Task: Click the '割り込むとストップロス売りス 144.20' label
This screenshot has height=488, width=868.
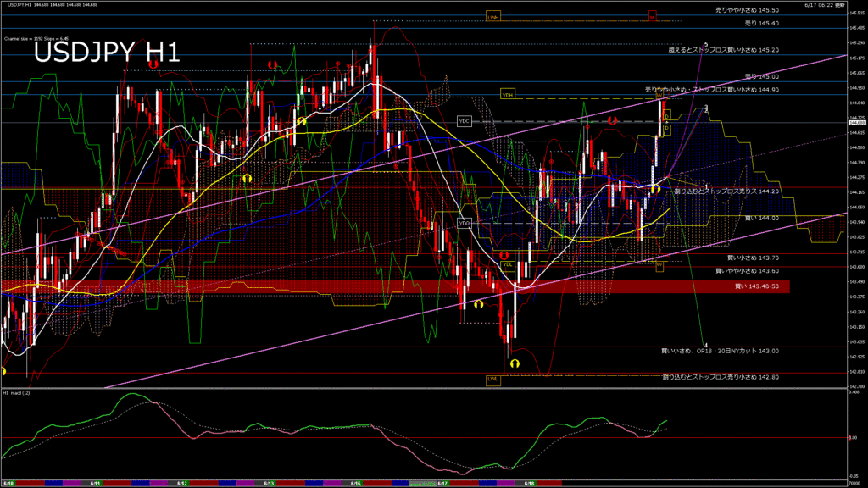Action: click(726, 191)
